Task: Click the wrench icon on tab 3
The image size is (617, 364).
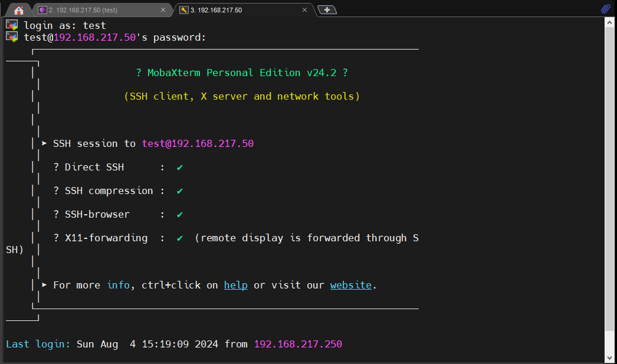Action: (184, 10)
